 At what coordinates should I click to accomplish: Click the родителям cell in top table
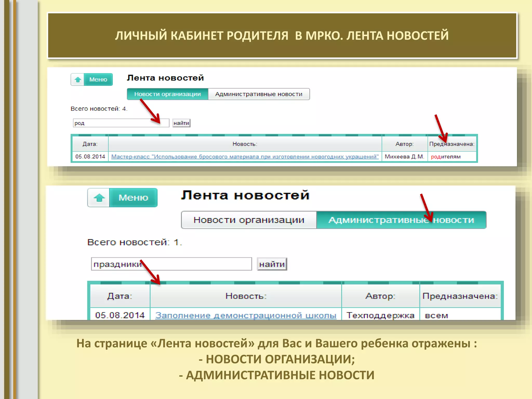click(445, 157)
